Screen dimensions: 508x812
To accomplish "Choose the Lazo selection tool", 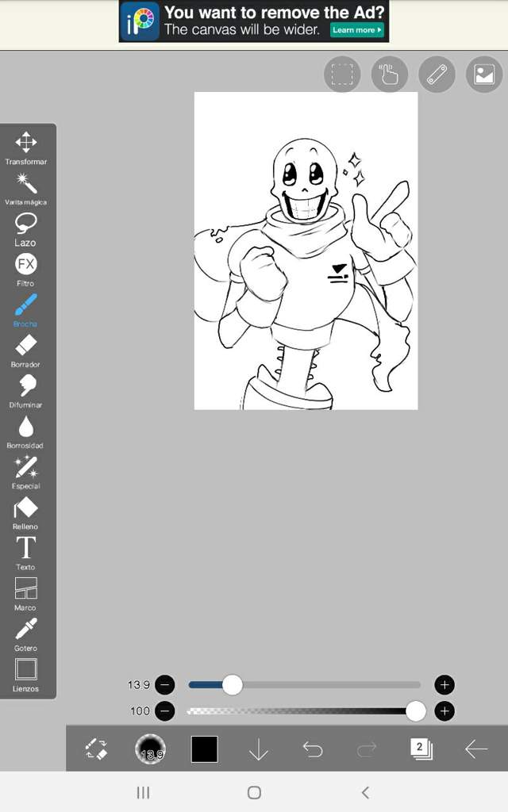I will tap(26, 229).
